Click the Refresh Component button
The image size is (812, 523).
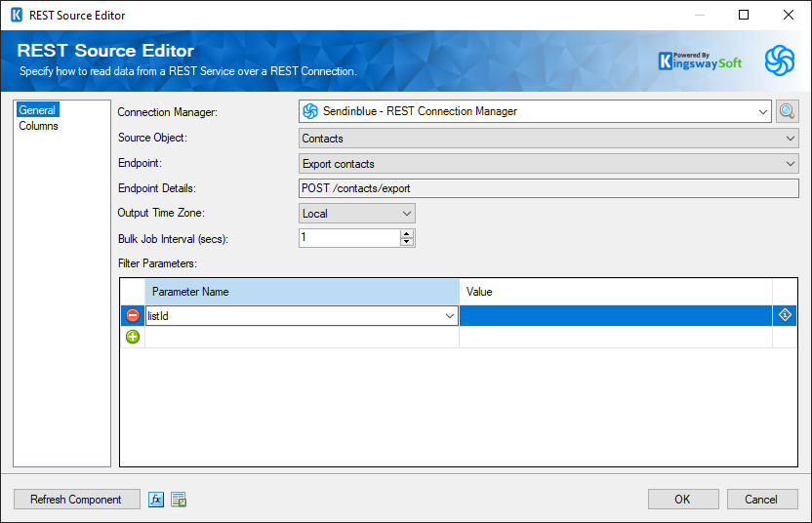[x=77, y=500]
